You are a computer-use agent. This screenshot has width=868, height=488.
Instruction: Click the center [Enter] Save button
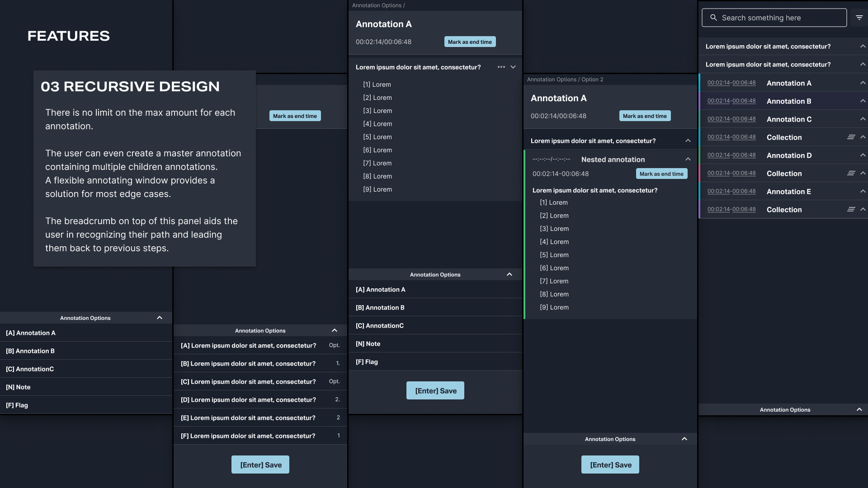pos(435,390)
